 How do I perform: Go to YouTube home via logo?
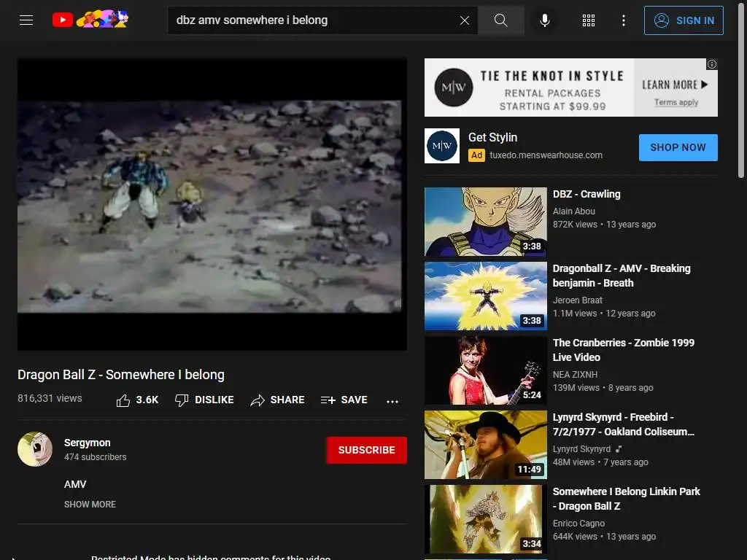coord(90,20)
